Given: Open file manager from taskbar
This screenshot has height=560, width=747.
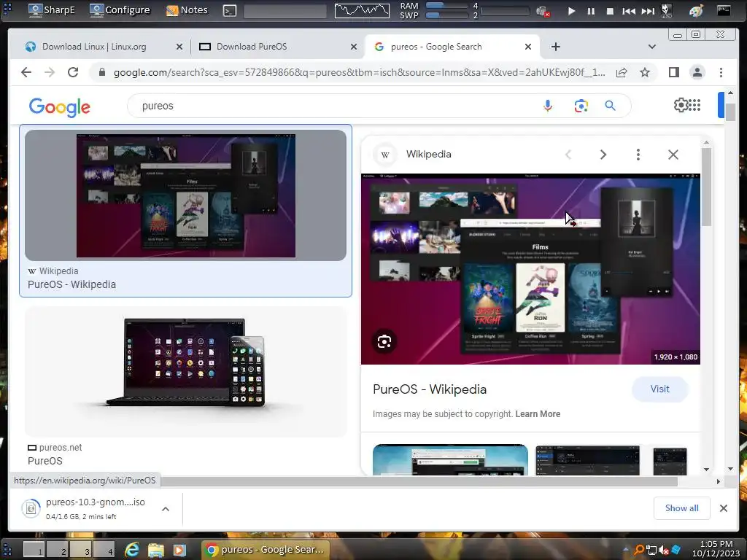Looking at the screenshot, I should (156, 550).
